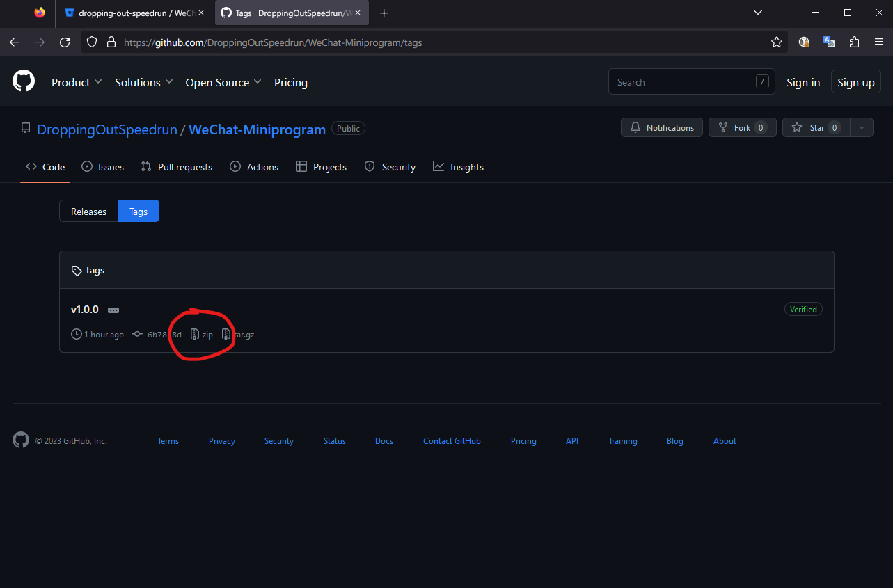Viewport: 893px width, 588px height.
Task: Open a new browser tab
Action: click(384, 13)
